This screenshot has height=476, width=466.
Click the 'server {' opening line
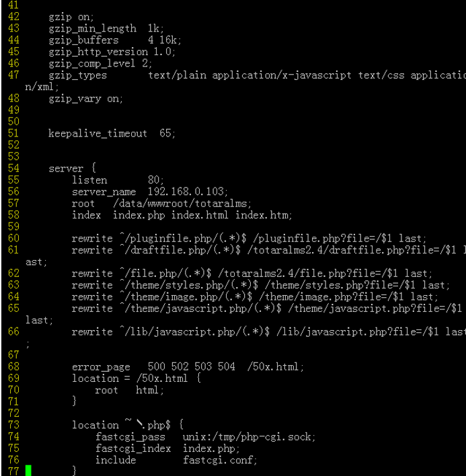click(72, 168)
